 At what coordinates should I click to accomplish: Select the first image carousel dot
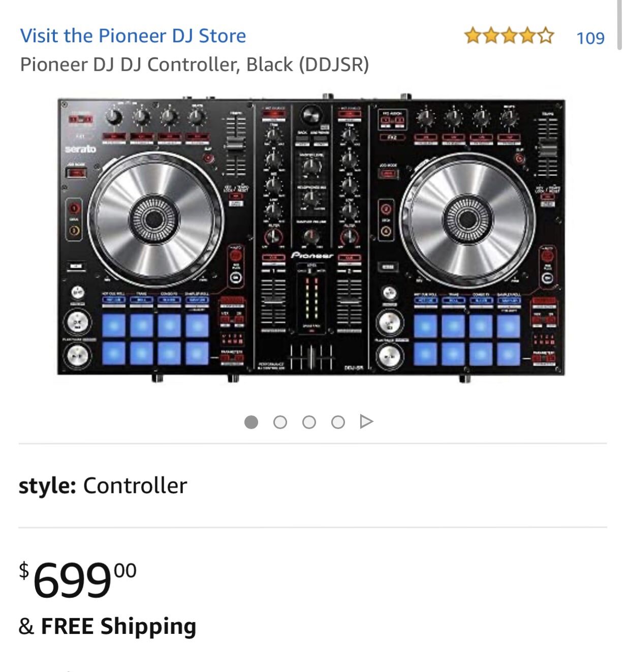pyautogui.click(x=251, y=422)
